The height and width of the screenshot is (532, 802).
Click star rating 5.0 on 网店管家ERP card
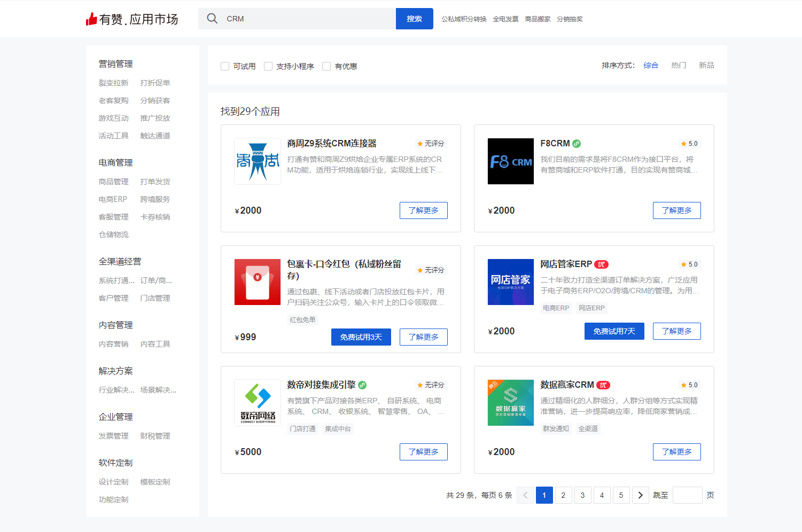(x=689, y=264)
